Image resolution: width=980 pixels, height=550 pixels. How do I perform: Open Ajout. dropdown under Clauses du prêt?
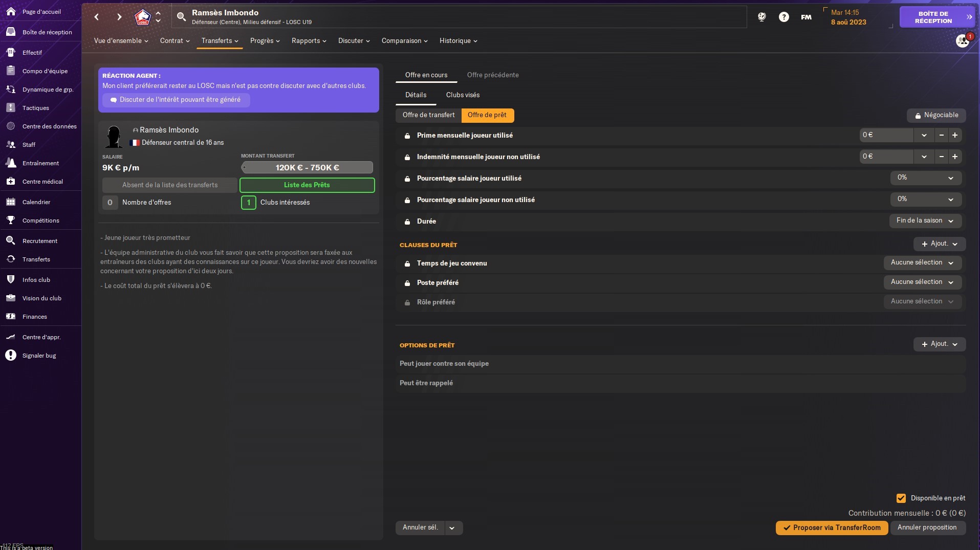[x=939, y=244]
